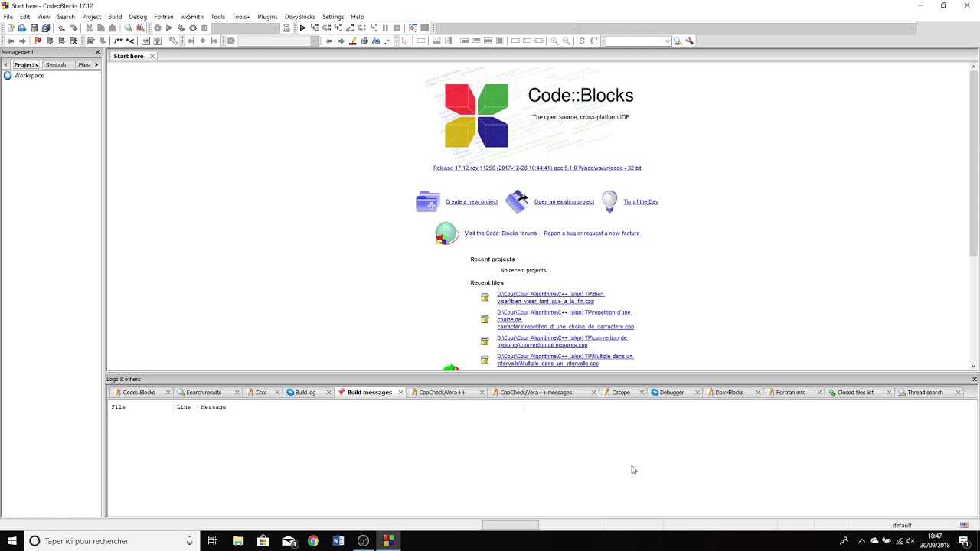
Task: Click the Open file folder icon
Action: (x=22, y=28)
